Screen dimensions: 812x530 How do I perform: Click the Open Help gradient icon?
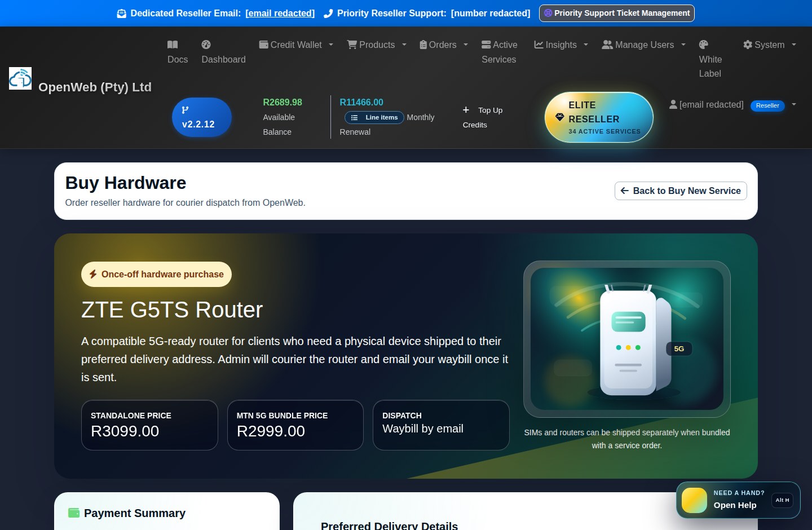click(694, 500)
